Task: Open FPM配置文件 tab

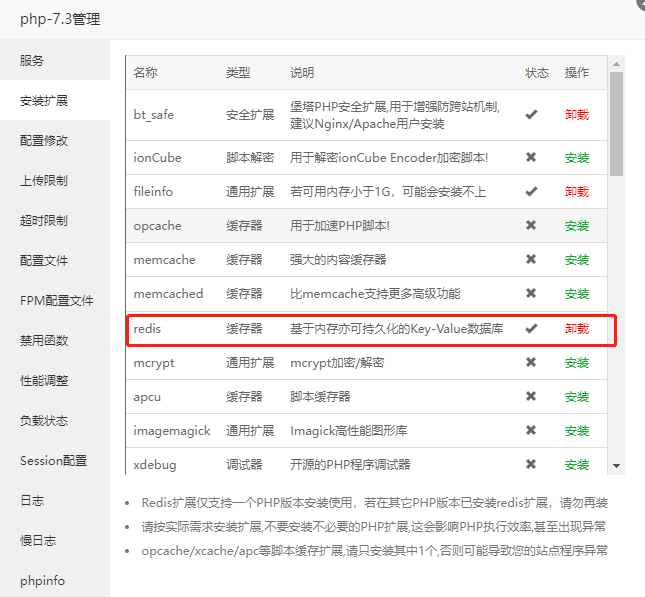Action: click(x=55, y=301)
